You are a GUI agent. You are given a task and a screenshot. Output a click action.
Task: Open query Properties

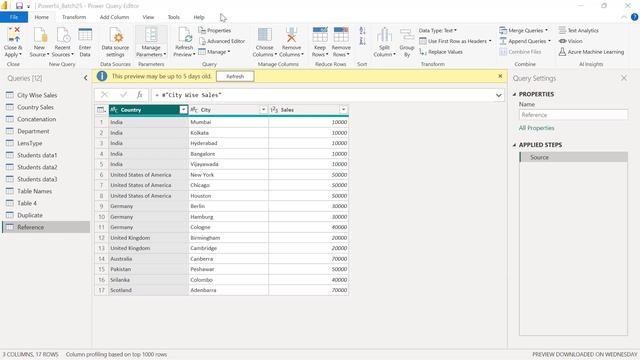[215, 31]
